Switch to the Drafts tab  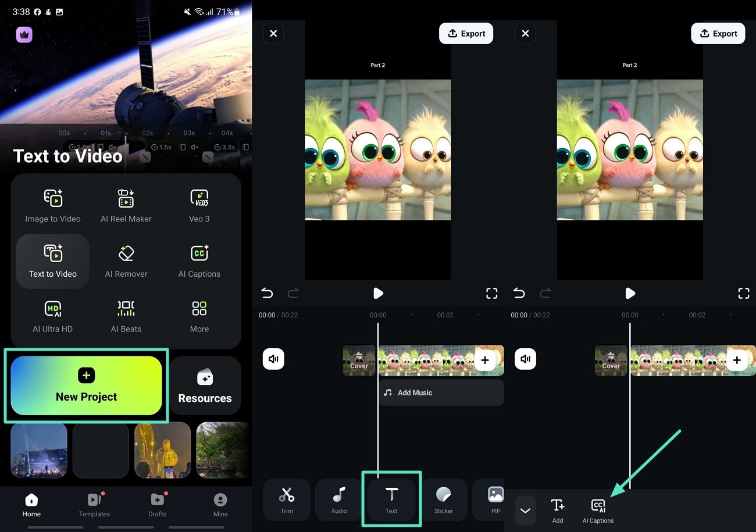157,505
